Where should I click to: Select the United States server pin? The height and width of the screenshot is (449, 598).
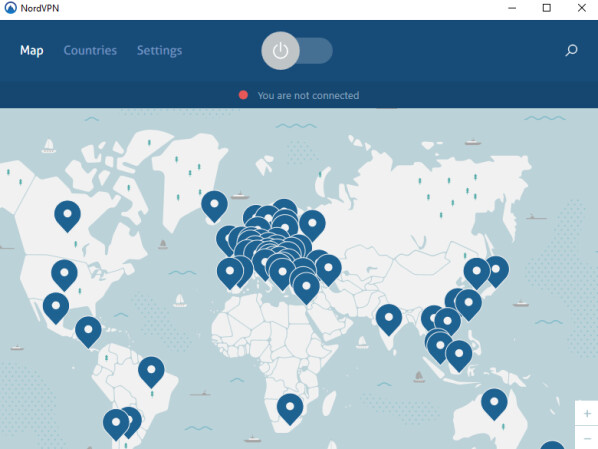click(64, 275)
